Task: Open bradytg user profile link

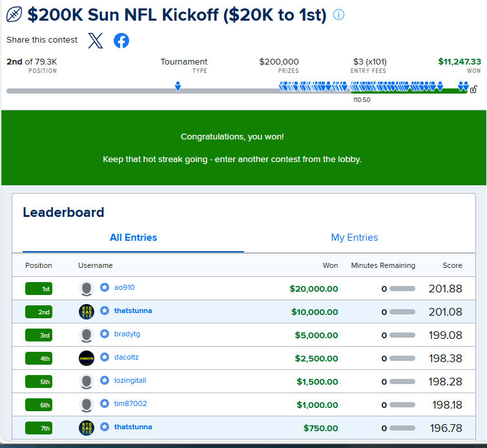Action: pos(127,334)
